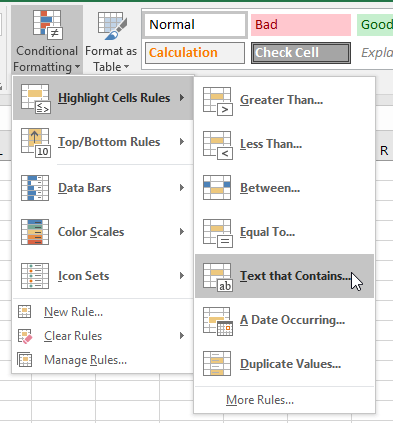
Task: Select Color Scales menu entry
Action: [103, 232]
